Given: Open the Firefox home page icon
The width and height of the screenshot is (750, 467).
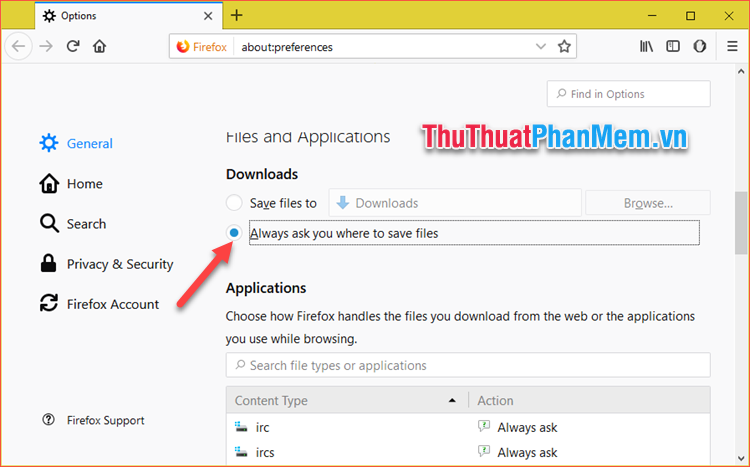Looking at the screenshot, I should tap(99, 46).
